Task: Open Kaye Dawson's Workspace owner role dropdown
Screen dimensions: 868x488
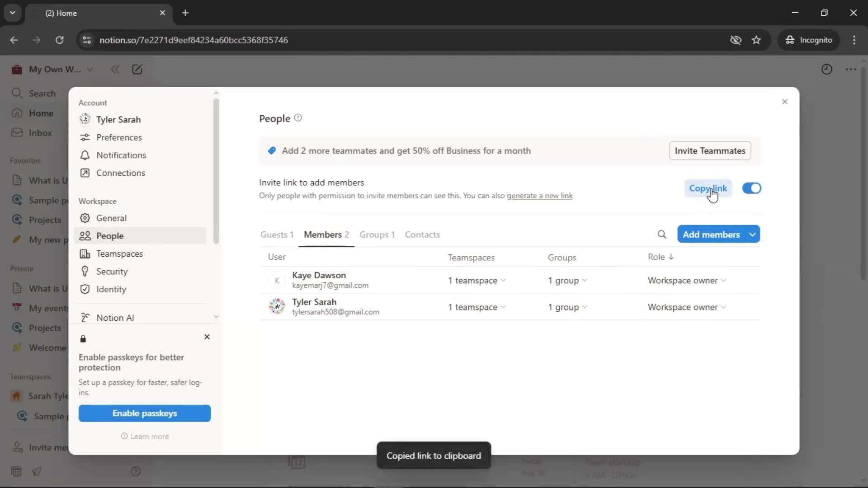Action: [x=687, y=280]
